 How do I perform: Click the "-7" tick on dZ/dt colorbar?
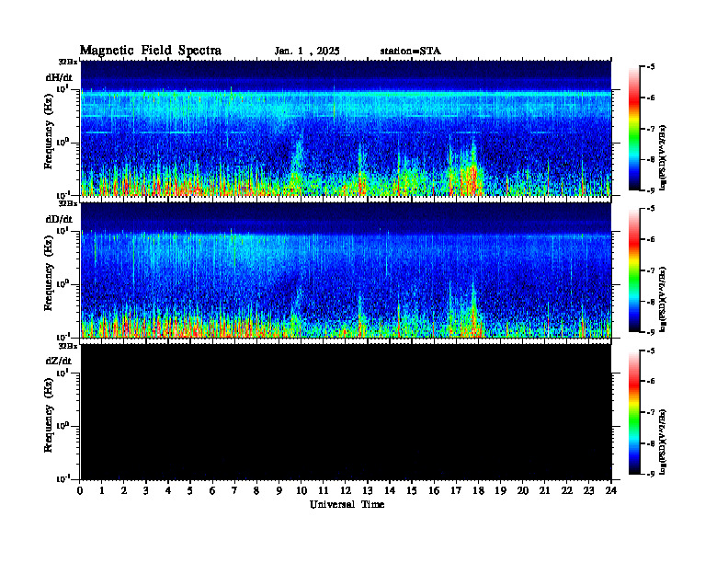coord(652,412)
